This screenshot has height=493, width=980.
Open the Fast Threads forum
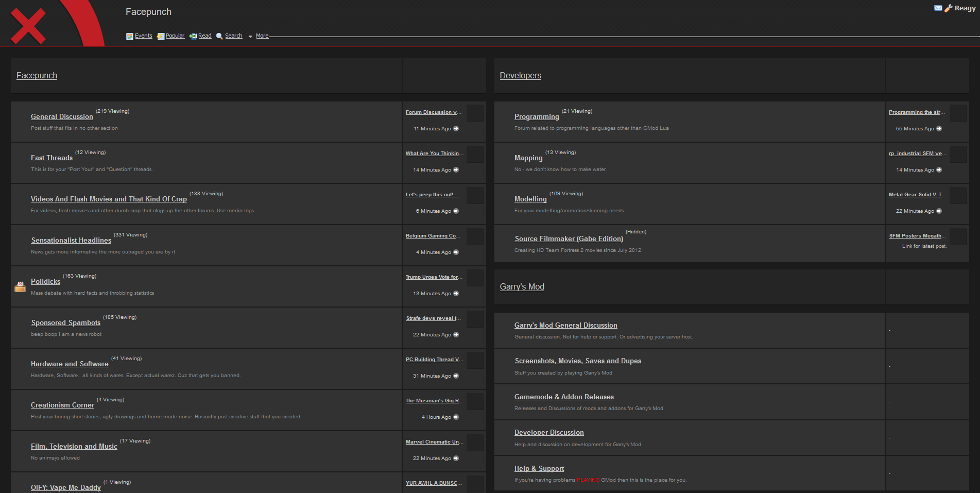pyautogui.click(x=51, y=158)
